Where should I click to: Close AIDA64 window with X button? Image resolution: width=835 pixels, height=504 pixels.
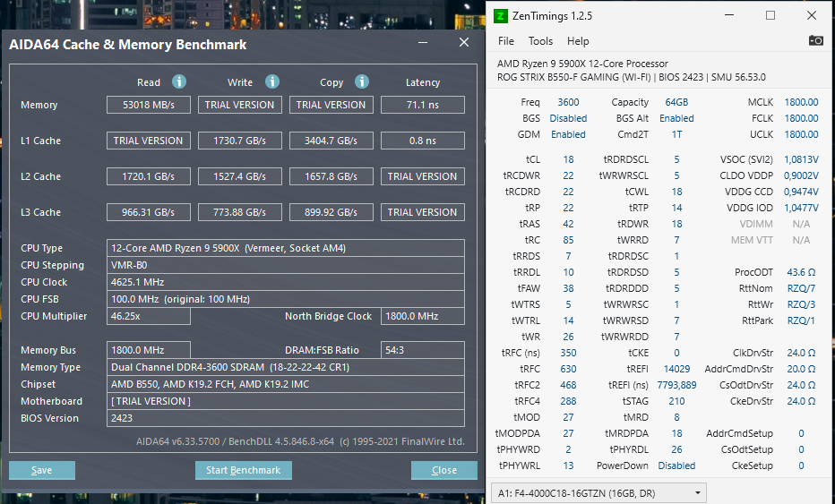(x=464, y=43)
